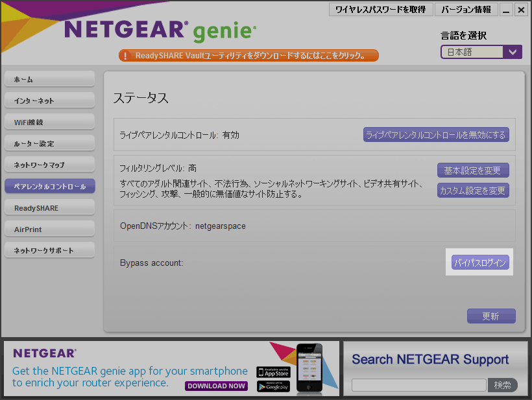This screenshot has width=532, height=400.
Task: Open the 言語を選択 language dropdown arrow
Action: (513, 53)
